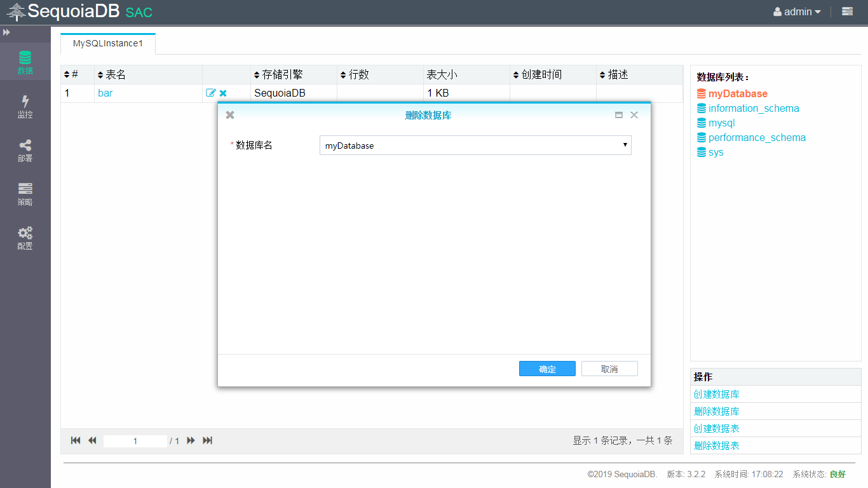
Task: Open the 创建数据表 operation link
Action: click(716, 428)
